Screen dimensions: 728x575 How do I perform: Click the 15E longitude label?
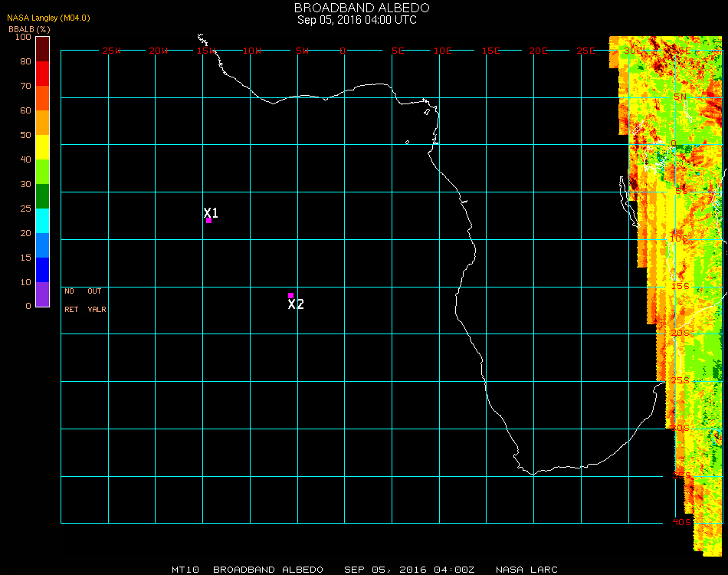click(490, 51)
